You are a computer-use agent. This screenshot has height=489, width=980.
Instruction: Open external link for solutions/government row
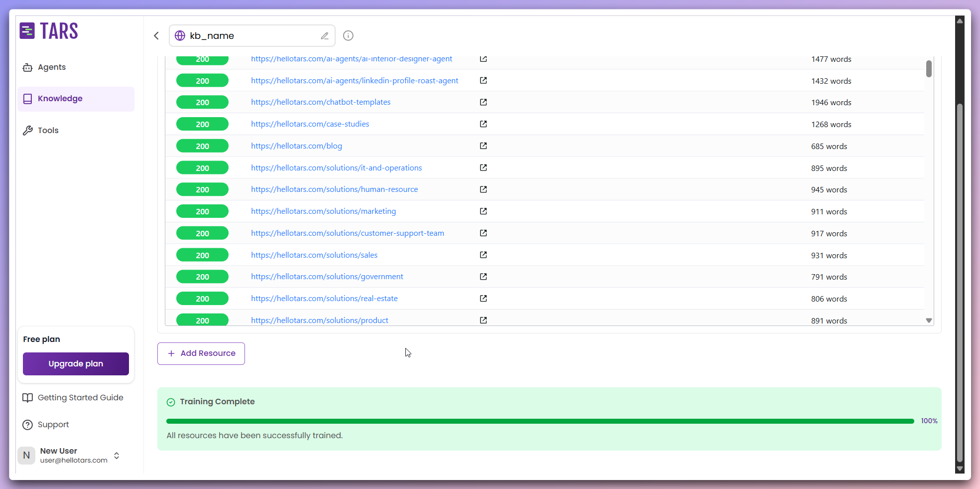tap(483, 277)
